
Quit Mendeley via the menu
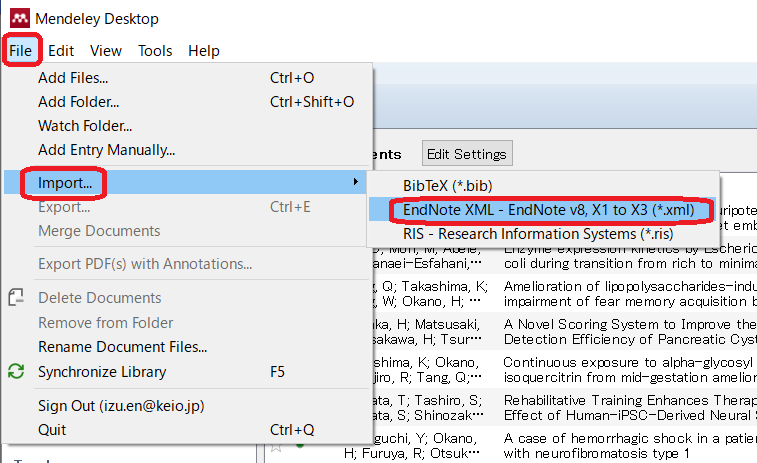(x=52, y=430)
